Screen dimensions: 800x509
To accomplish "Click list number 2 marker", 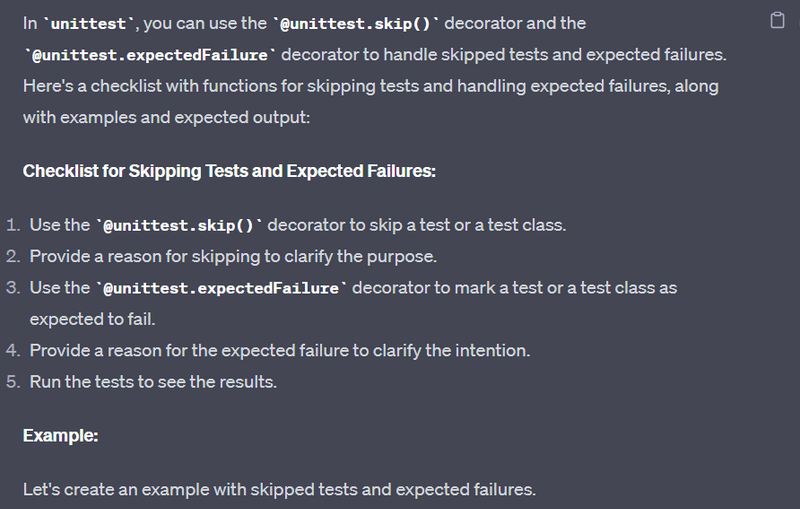I will 11,256.
